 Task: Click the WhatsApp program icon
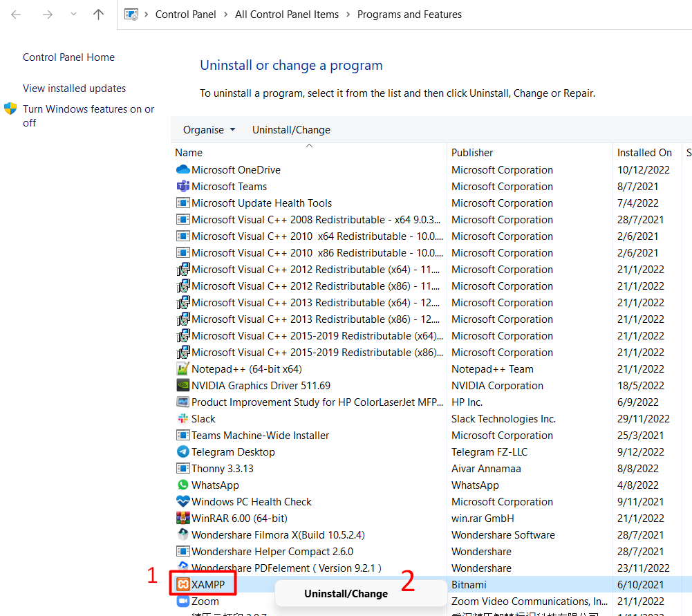click(183, 485)
